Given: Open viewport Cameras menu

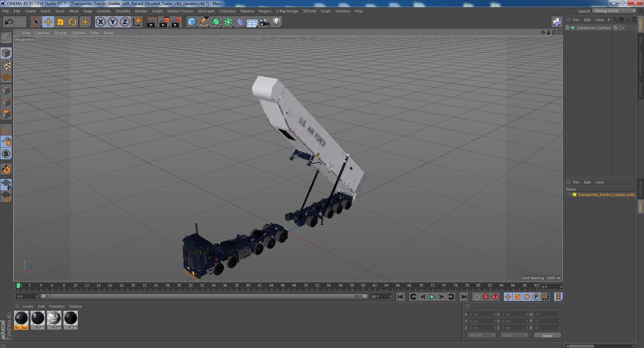Looking at the screenshot, I should (x=42, y=33).
